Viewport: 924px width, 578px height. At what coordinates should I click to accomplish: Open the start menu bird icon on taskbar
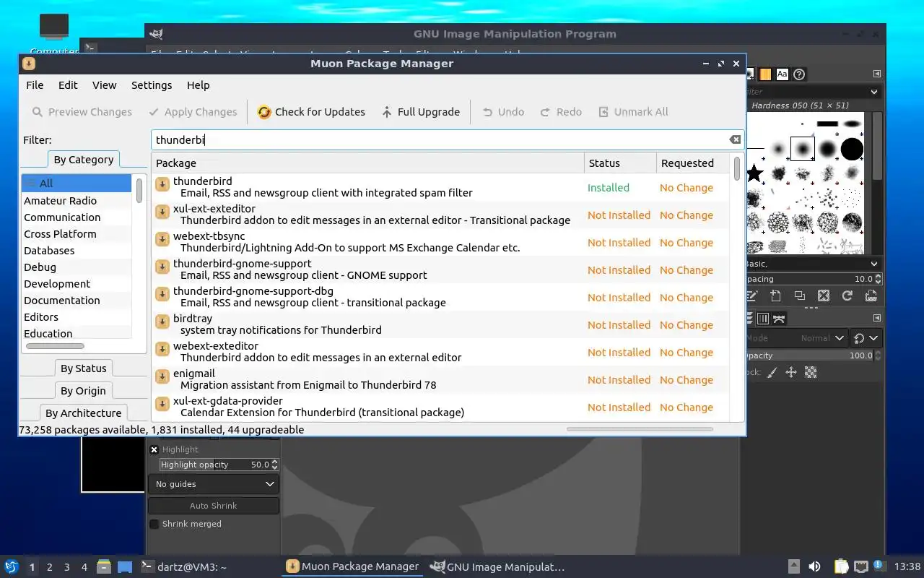click(x=12, y=567)
